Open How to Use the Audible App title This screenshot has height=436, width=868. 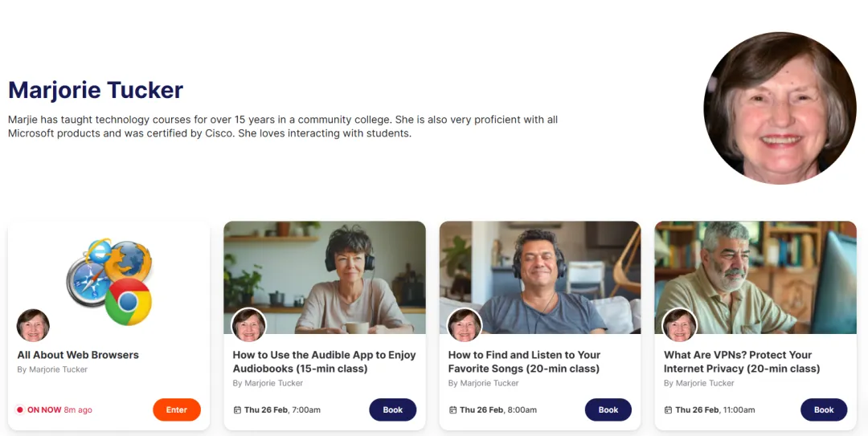(x=324, y=361)
